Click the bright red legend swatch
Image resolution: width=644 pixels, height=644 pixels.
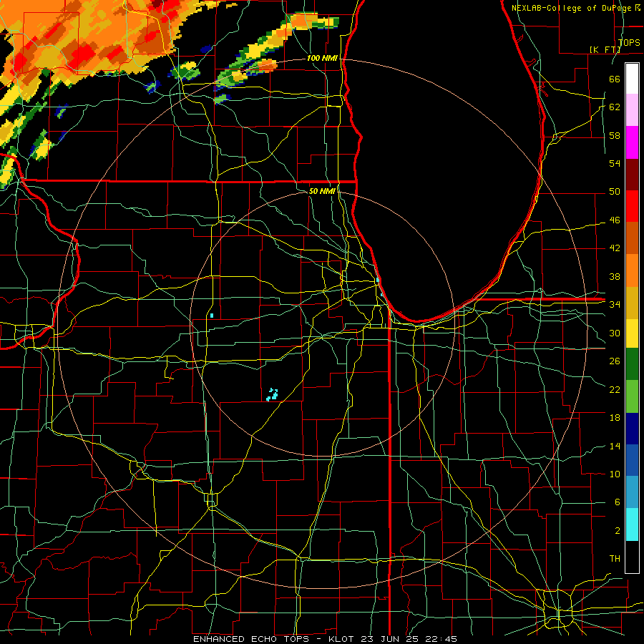click(x=632, y=206)
